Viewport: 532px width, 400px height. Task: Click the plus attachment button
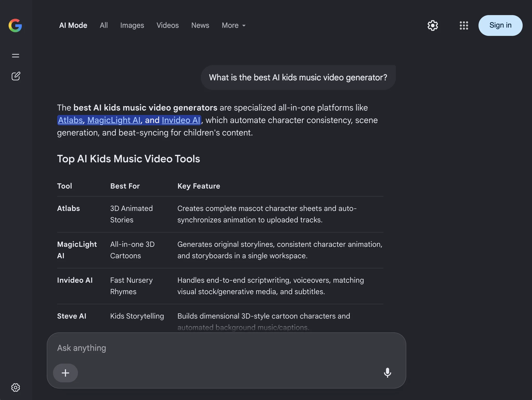65,373
